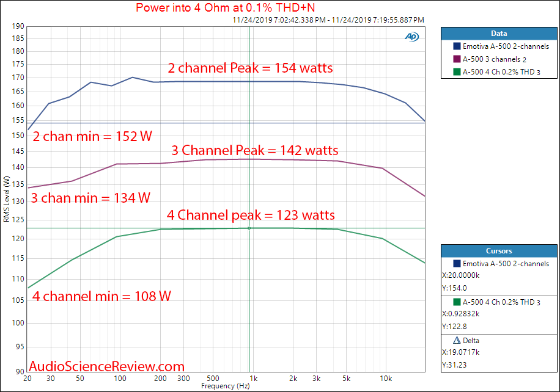The width and height of the screenshot is (560, 392).
Task: Click annotation '4 channel min = 108 W'
Action: pos(101,296)
